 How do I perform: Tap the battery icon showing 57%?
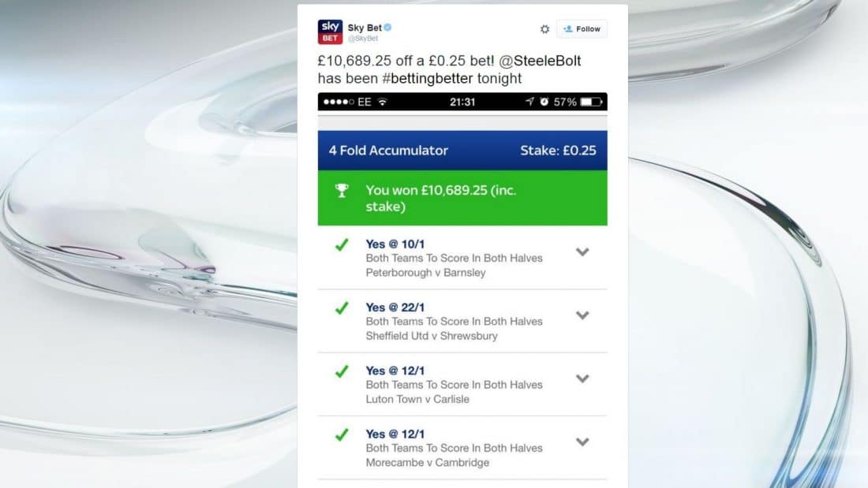coord(591,102)
